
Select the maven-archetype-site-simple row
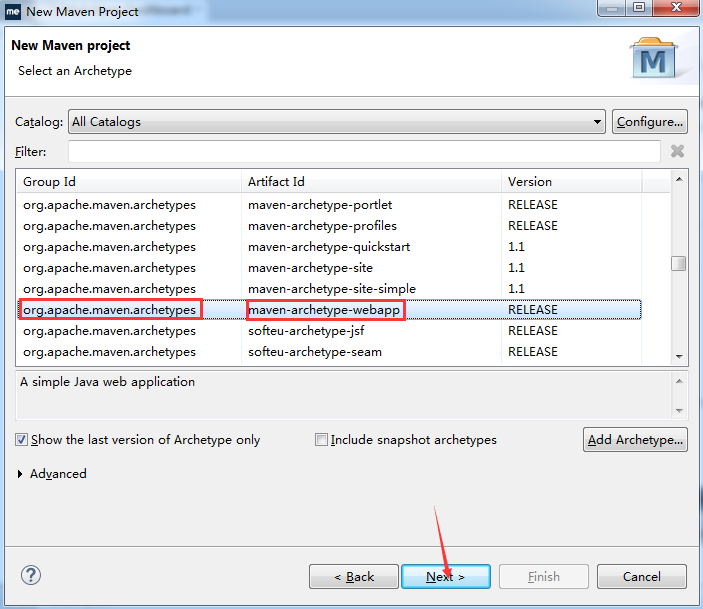tap(330, 289)
